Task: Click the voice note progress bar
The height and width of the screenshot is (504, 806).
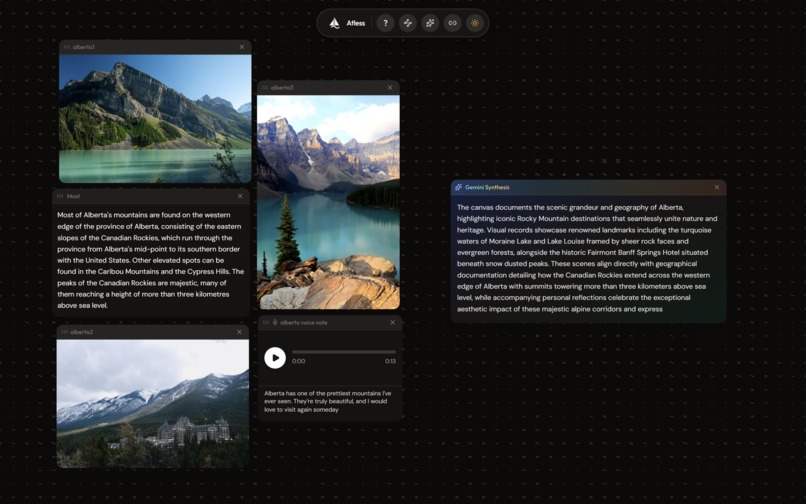Action: 344,352
